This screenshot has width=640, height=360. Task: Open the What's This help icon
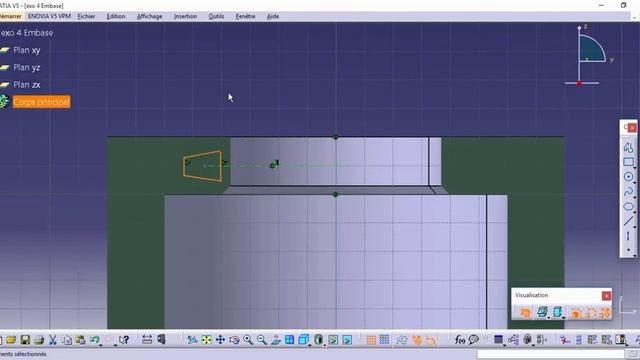click(124, 340)
